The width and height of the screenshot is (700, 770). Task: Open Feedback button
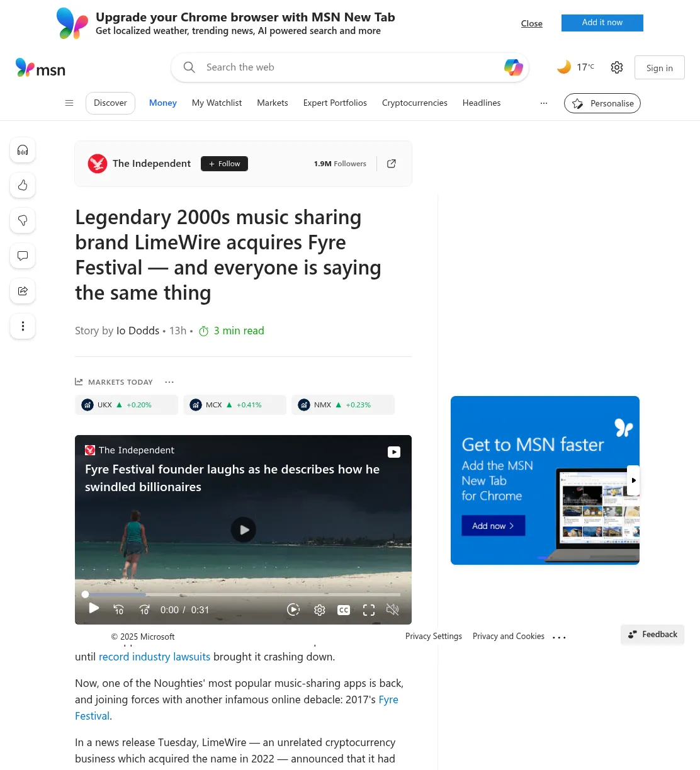(x=652, y=635)
